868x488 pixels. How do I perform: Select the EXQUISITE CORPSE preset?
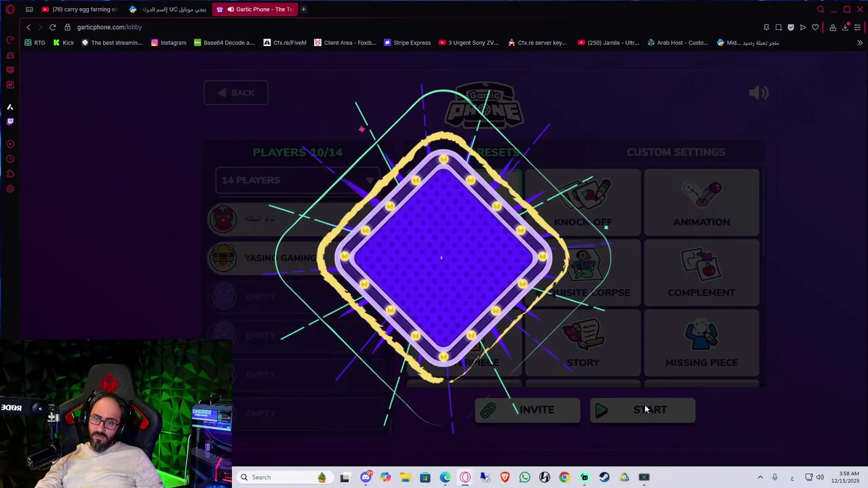(583, 272)
